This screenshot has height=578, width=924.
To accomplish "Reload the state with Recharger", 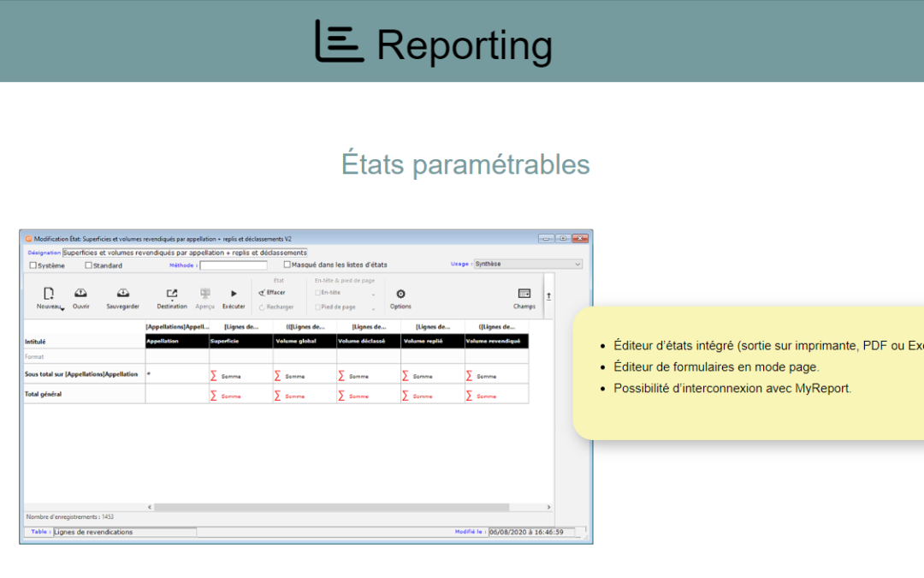I will point(275,307).
